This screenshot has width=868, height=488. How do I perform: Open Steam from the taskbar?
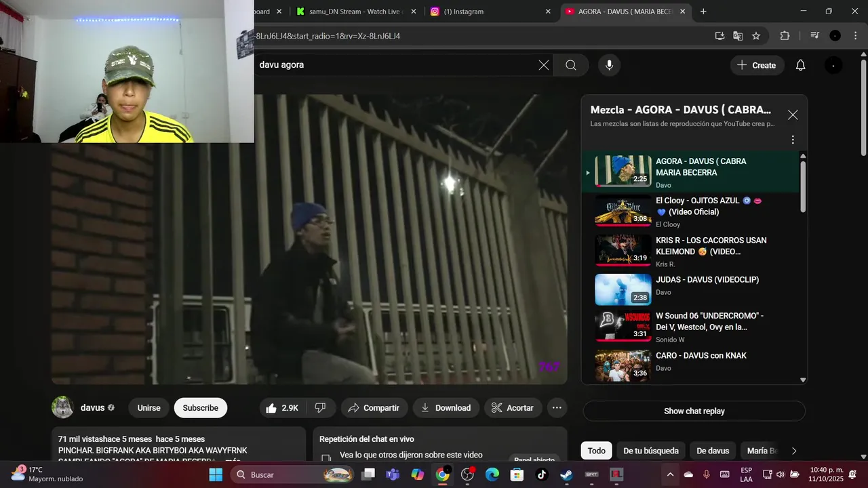click(566, 474)
